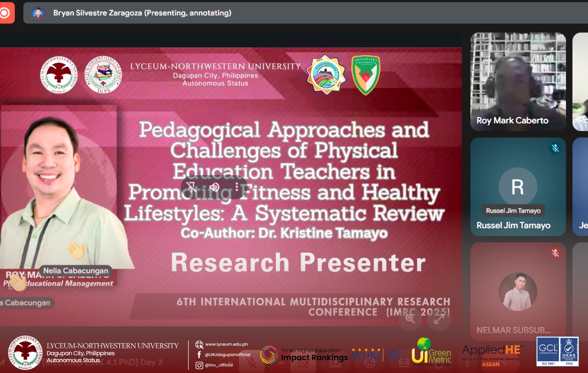Click NELMAR SUBSUB's red muted mic icon
Viewport: 588px width, 373px height.
(555, 253)
